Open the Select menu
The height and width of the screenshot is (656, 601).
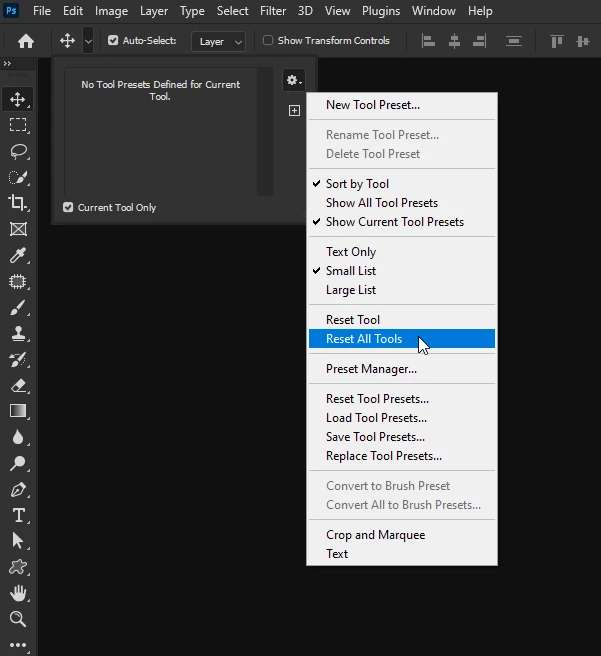tap(233, 11)
